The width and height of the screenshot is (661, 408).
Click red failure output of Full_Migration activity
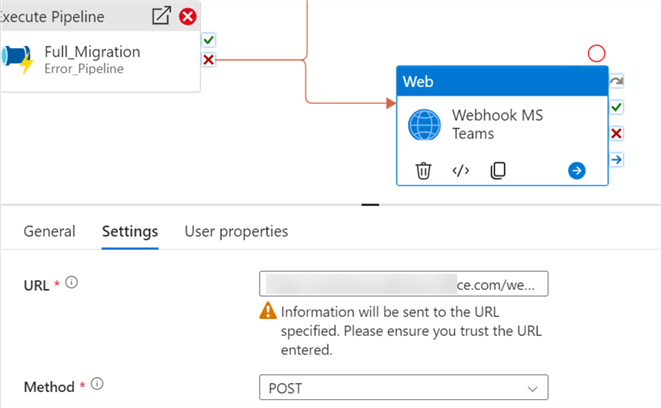coord(209,60)
